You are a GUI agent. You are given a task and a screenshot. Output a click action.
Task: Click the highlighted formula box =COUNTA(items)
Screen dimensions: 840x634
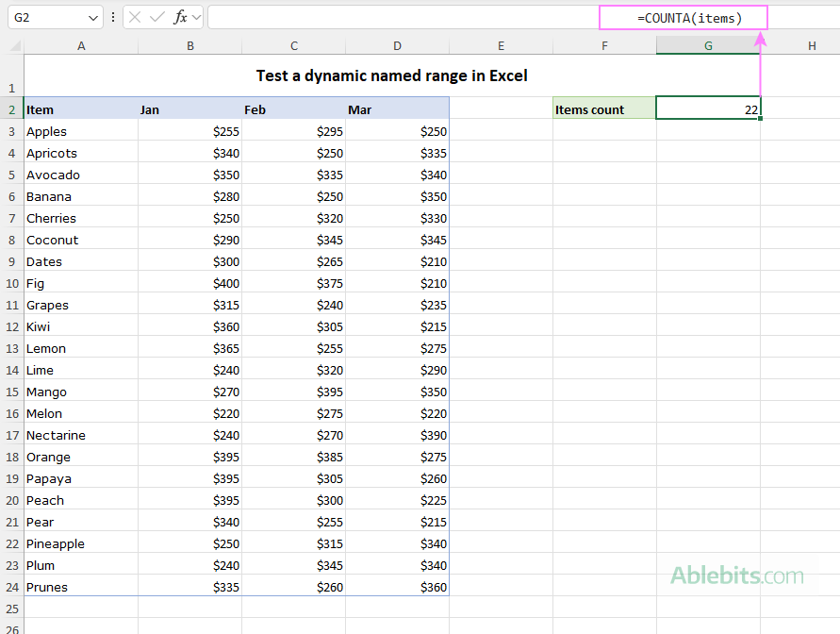coord(683,17)
